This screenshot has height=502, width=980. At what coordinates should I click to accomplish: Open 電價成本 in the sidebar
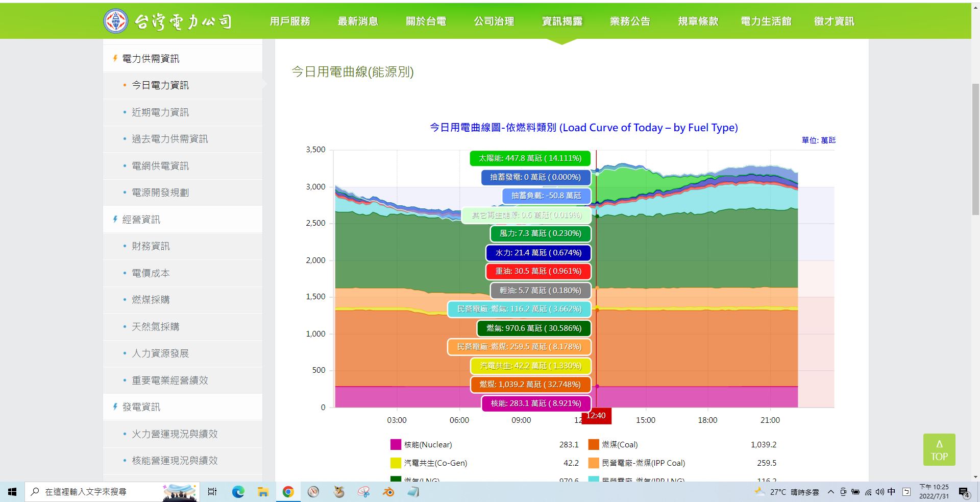point(183,273)
